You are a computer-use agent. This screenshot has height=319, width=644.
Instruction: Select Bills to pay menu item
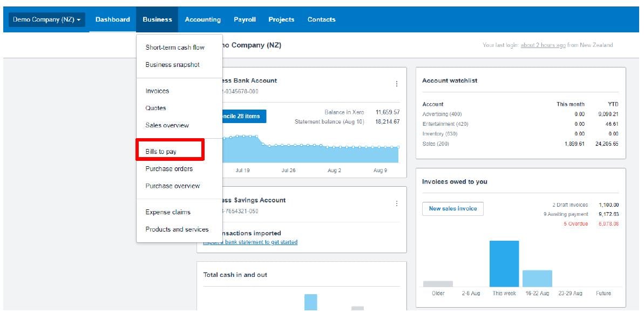[x=161, y=152]
